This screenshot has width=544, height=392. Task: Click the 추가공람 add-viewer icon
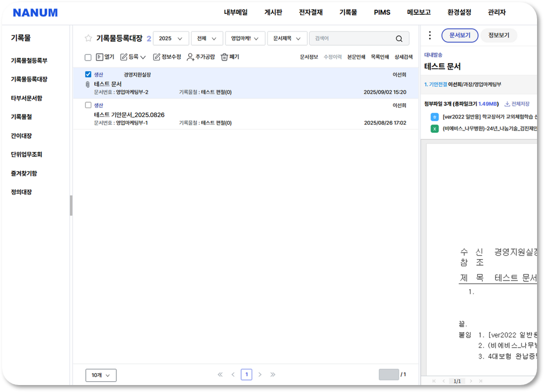pos(190,57)
